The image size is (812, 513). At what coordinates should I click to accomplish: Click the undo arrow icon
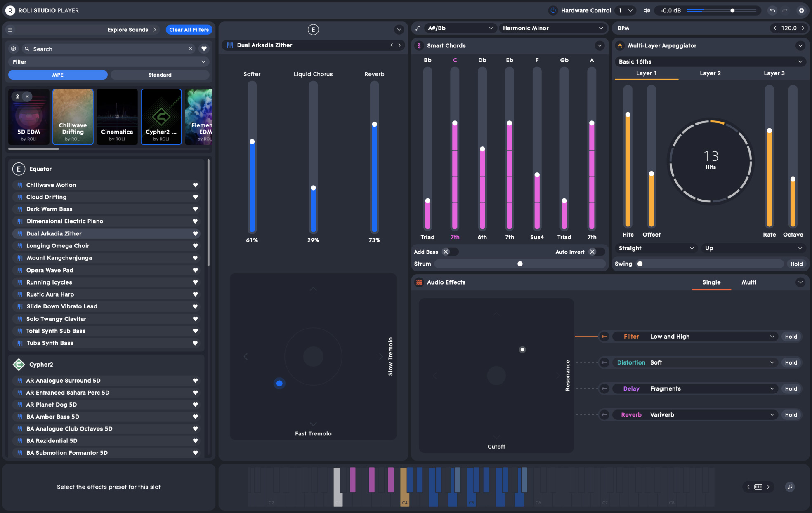[772, 11]
